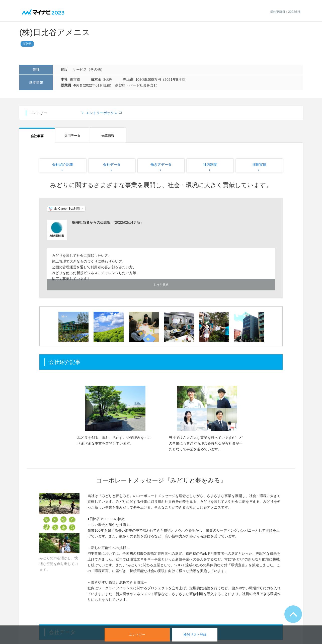Jump to 働き方データ section
This screenshot has height=644, width=322.
click(161, 166)
